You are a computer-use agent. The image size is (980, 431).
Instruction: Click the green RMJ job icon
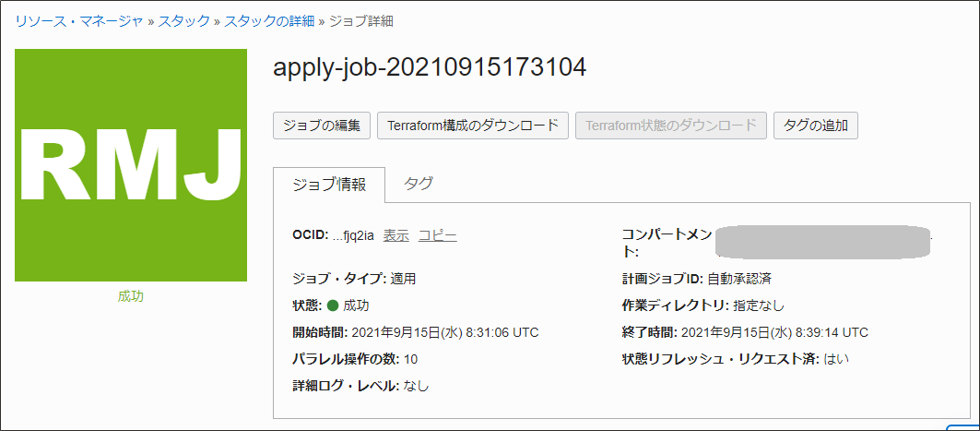pyautogui.click(x=131, y=165)
